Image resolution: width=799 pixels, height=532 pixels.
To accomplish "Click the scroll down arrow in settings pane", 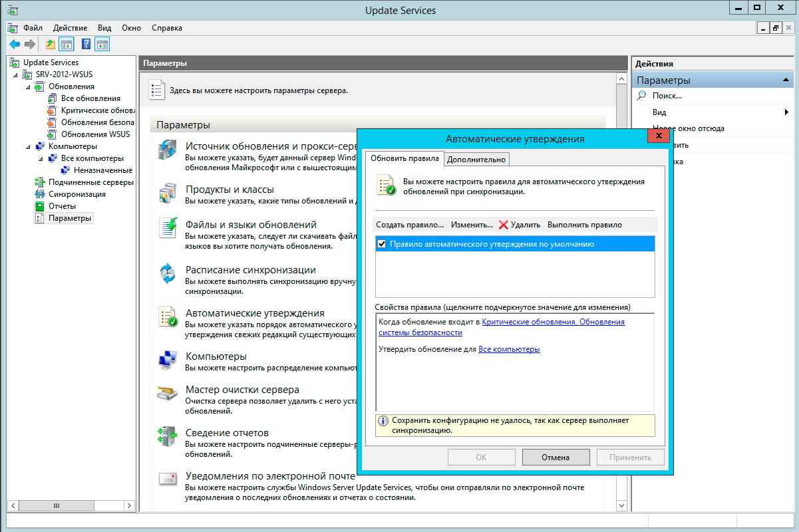I will tap(622, 506).
